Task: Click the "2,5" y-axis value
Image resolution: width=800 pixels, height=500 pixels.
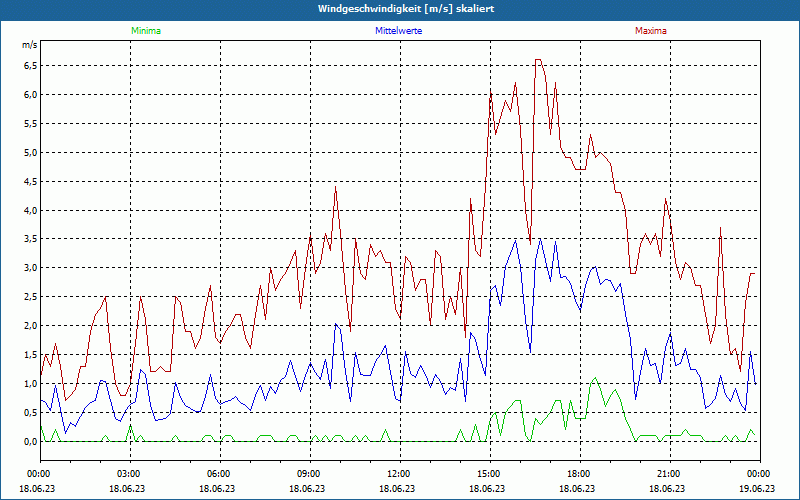Action: [x=31, y=297]
